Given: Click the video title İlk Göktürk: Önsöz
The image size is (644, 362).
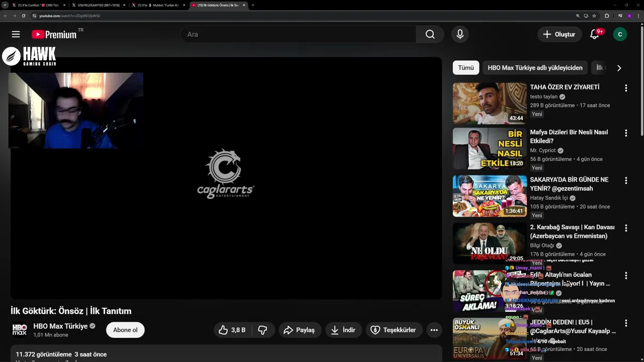Looking at the screenshot, I should [71, 311].
